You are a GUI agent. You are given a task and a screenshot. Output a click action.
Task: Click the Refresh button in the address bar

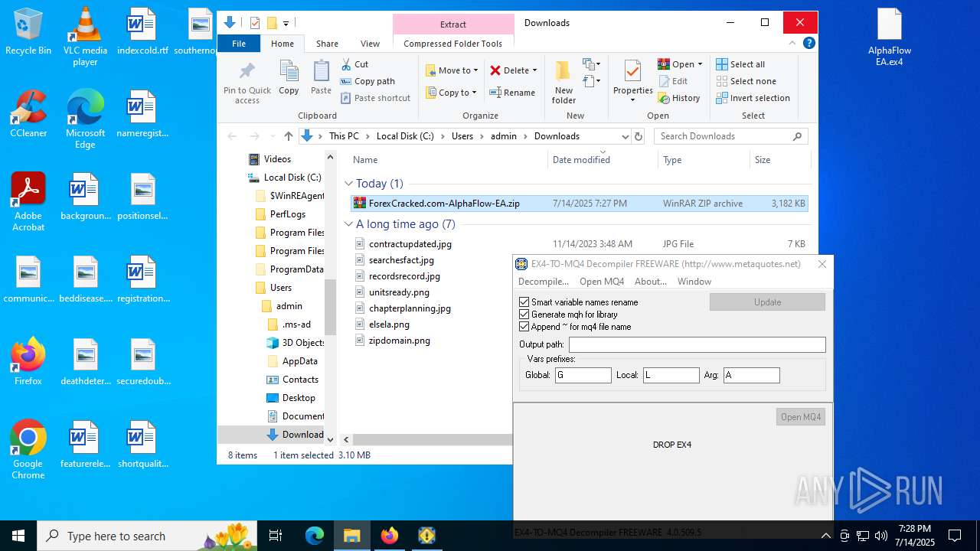[x=639, y=136]
